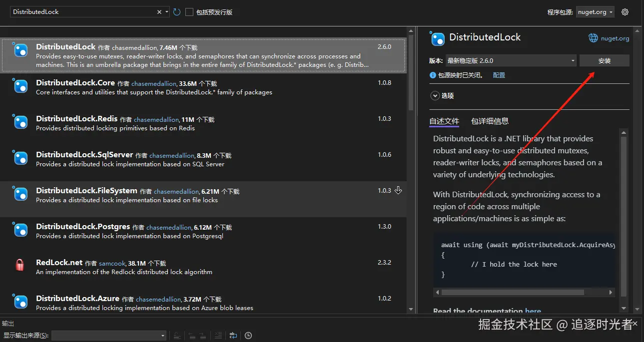Select the DistributedLock.FileSystem package title

click(x=86, y=190)
